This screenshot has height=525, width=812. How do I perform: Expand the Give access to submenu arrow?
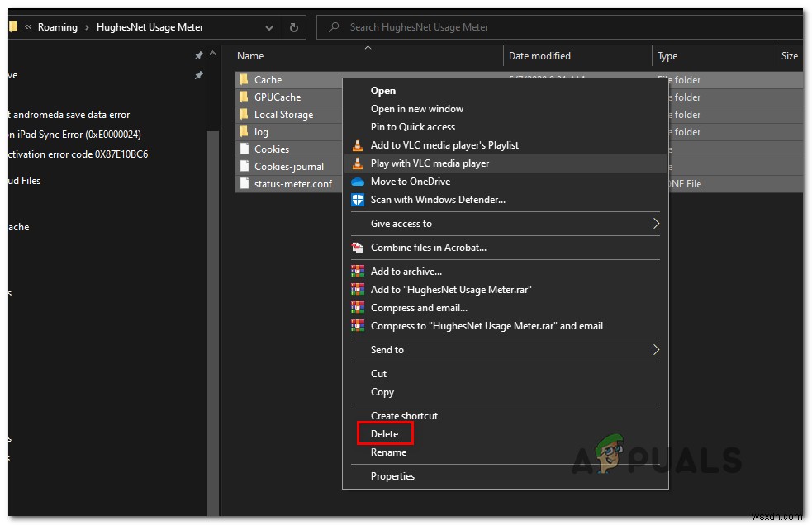(656, 224)
